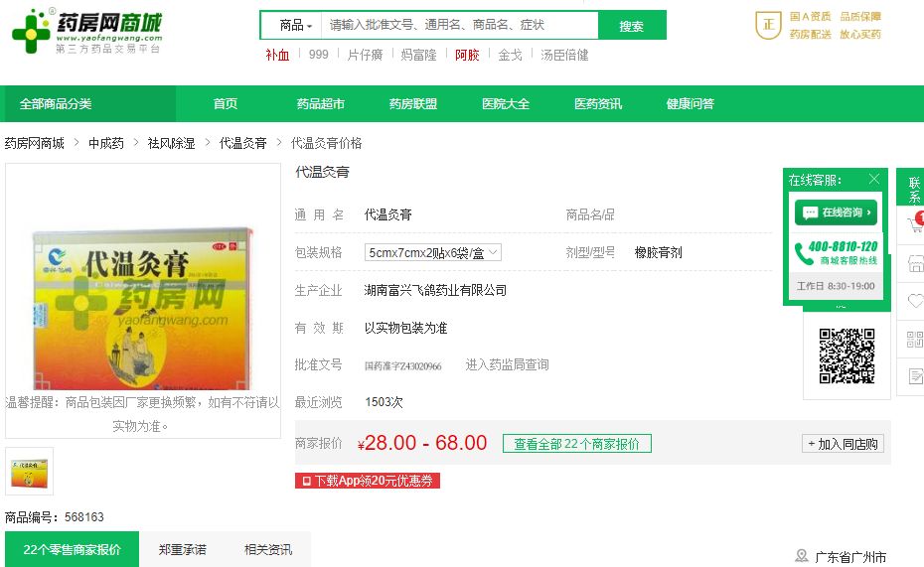Click the 祛风除湿 breadcrumb link
This screenshot has width=924, height=567.
(171, 143)
